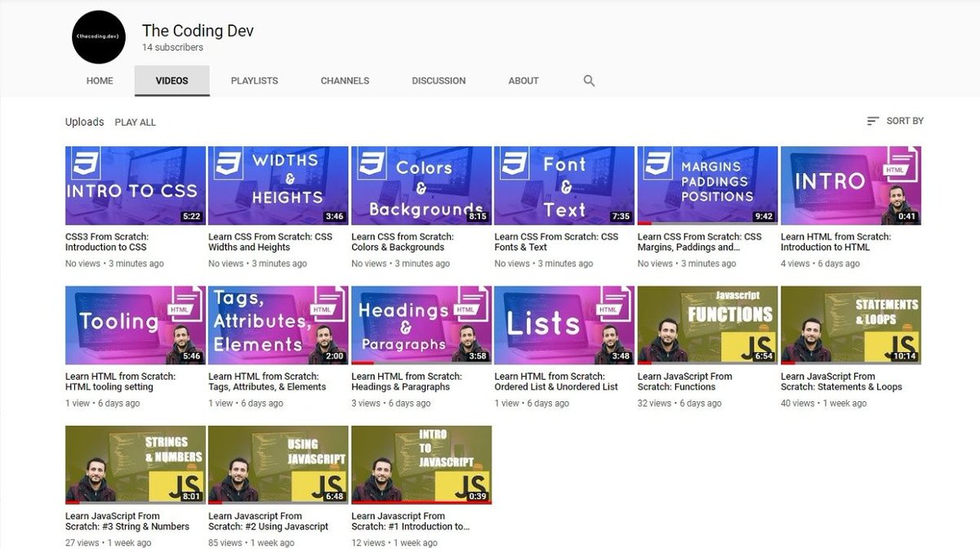
Task: Click title '#2 Using Javascript'
Action: tap(269, 521)
